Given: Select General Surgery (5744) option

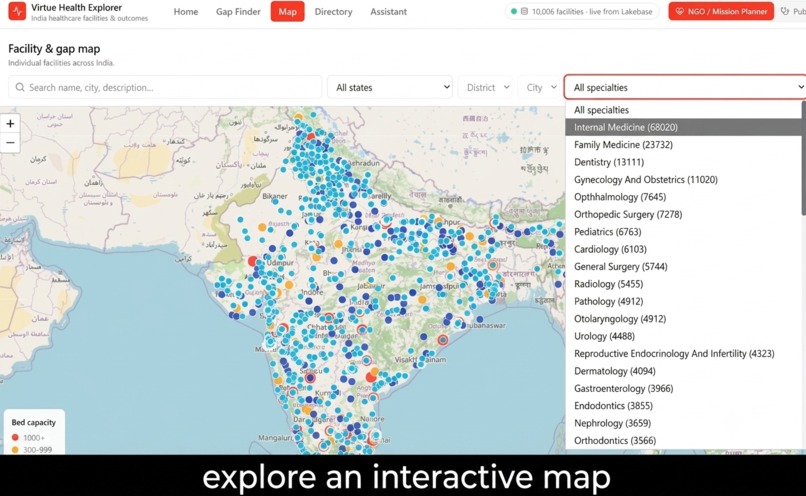Looking at the screenshot, I should pyautogui.click(x=683, y=267).
